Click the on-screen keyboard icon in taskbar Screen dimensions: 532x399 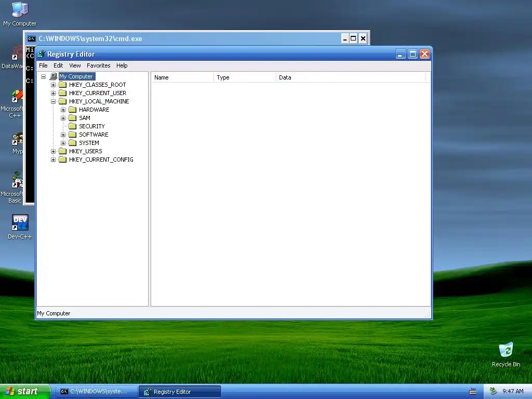point(473,392)
